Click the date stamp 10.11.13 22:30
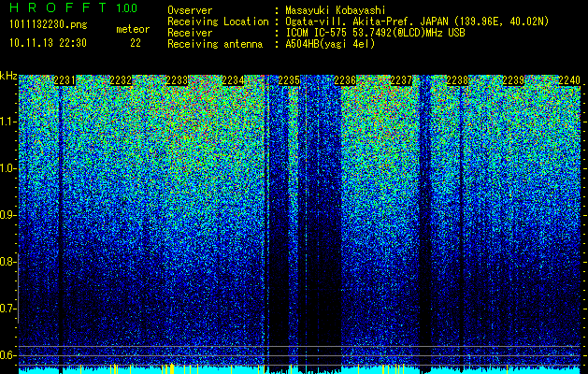This screenshot has width=588, height=374. tap(48, 43)
